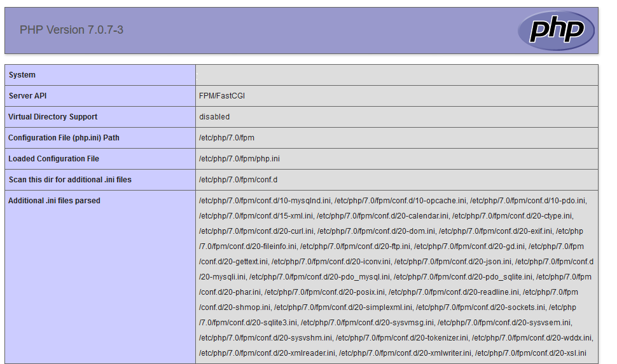This screenshot has width=617, height=364.
Task: Click the 20-xmlreader.ini path entry
Action: (x=267, y=353)
